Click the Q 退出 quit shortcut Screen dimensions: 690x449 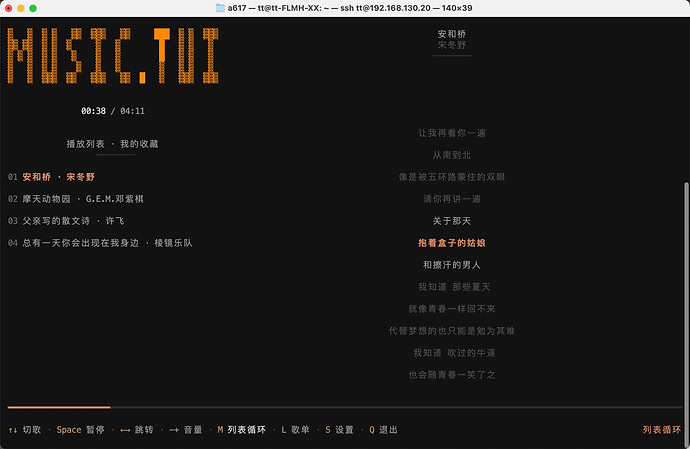pyautogui.click(x=384, y=430)
